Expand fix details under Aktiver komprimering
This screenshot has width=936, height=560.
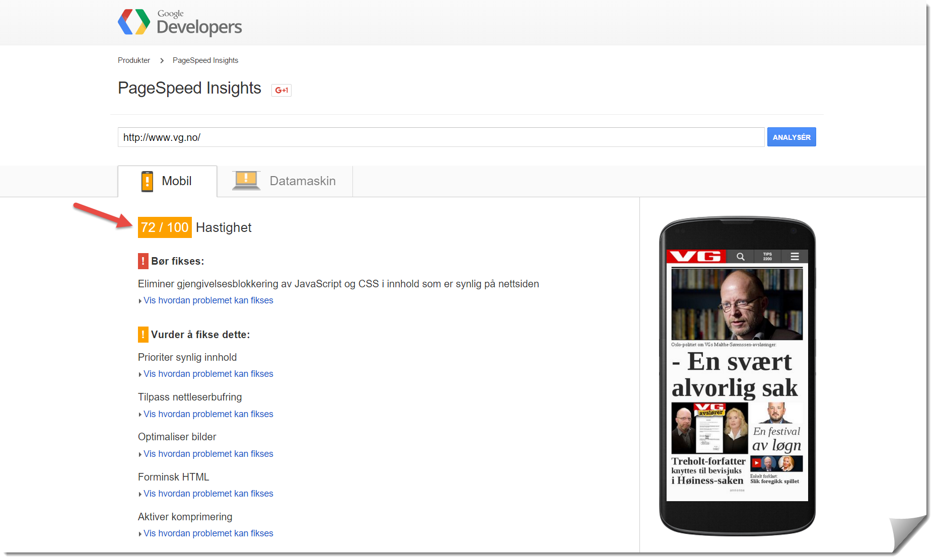click(208, 533)
